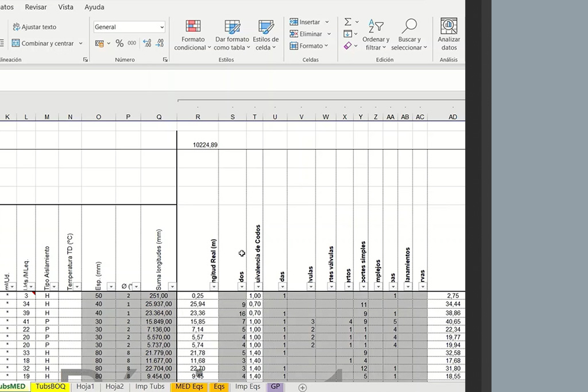Select column R header
Viewport: 588px width, 392px height.
point(198,117)
